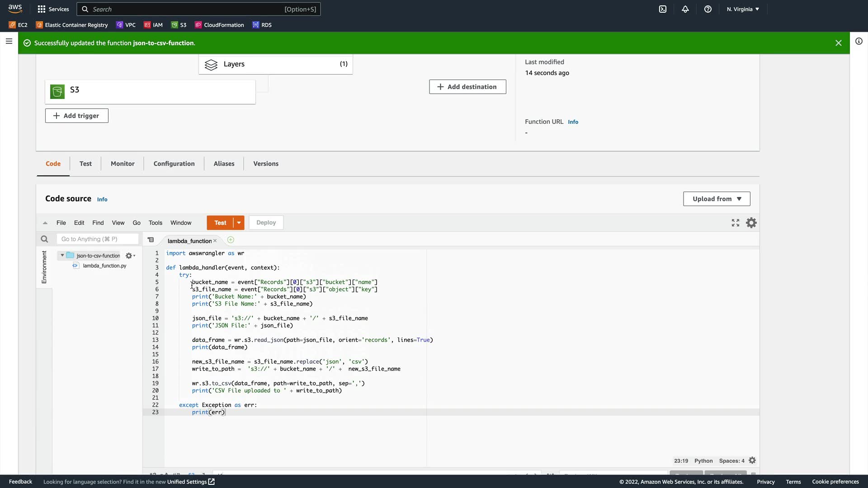Click the Add destination button
The image size is (868, 488).
coord(467,87)
